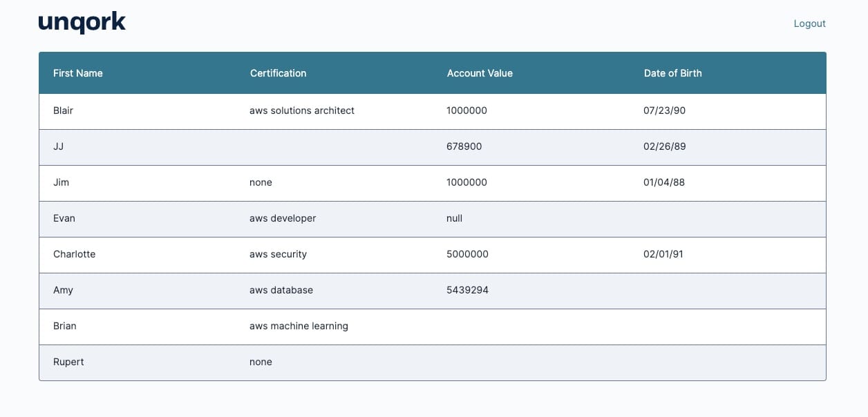Click the name cell "Charlotte"
Viewport: 868px width, 417px height.
(74, 254)
